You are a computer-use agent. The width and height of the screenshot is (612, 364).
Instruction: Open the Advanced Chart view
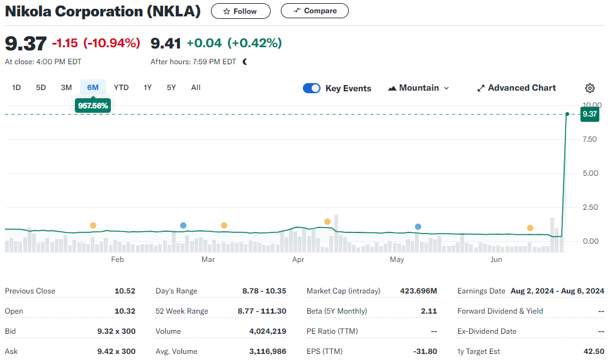(x=516, y=88)
